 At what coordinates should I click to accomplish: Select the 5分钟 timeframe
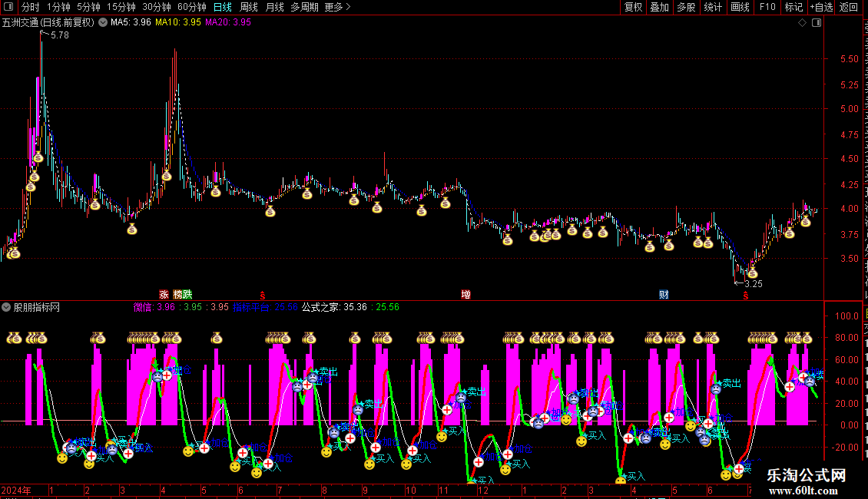88,7
